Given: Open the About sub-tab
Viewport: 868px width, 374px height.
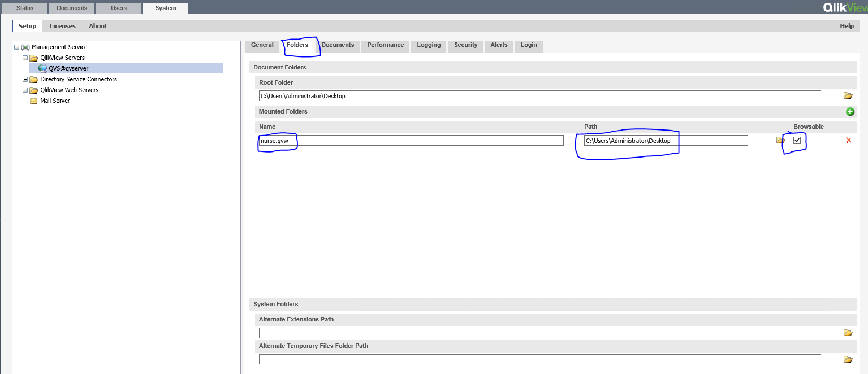Looking at the screenshot, I should [98, 26].
